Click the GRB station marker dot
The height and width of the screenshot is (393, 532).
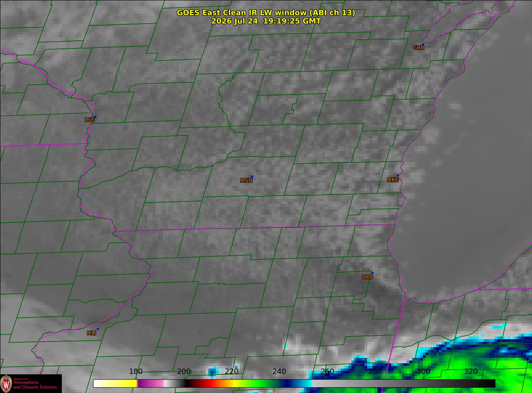423,44
